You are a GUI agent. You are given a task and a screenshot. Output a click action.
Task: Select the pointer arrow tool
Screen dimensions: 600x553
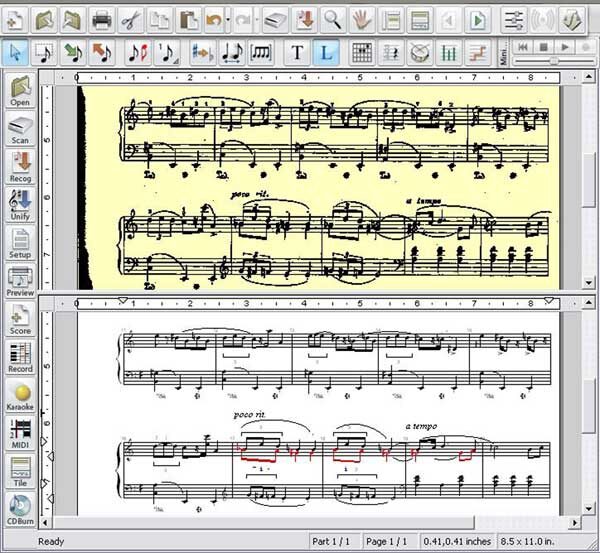click(x=15, y=52)
